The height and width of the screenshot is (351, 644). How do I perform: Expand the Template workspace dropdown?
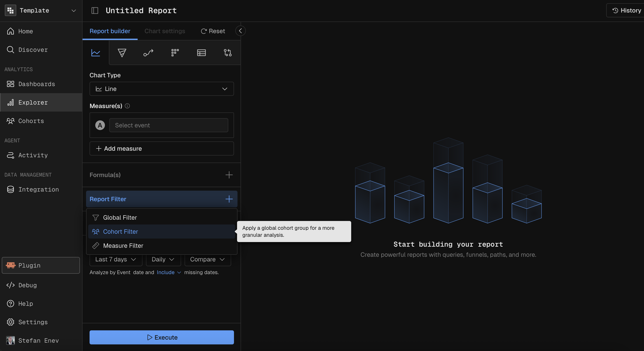tap(74, 11)
